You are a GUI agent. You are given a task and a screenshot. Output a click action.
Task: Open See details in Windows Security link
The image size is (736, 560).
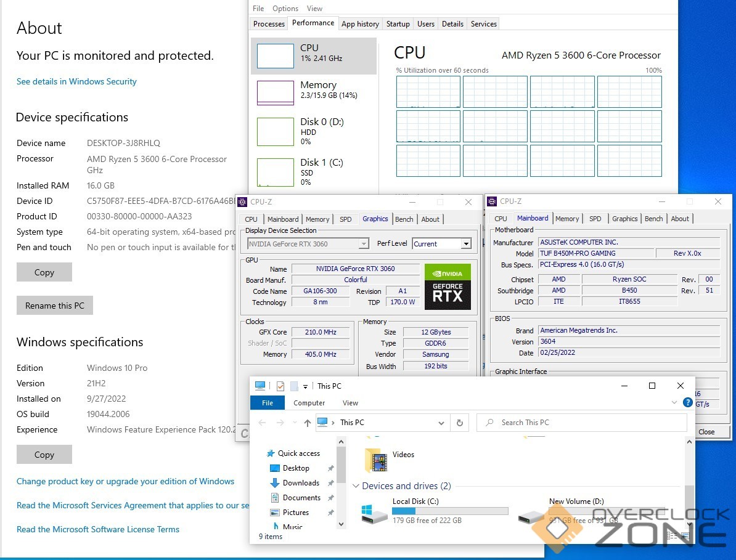(76, 81)
